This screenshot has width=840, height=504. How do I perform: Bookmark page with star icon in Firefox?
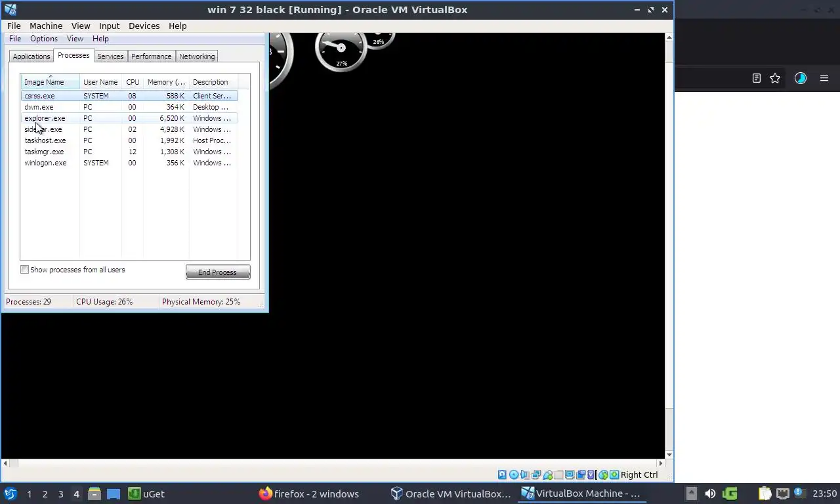coord(775,78)
